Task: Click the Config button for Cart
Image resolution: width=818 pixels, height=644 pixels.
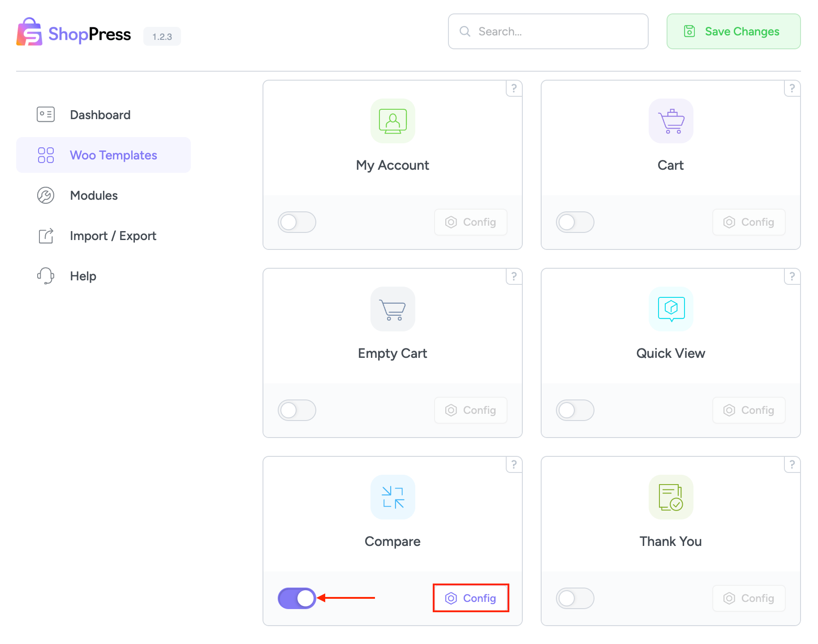Action: point(748,222)
